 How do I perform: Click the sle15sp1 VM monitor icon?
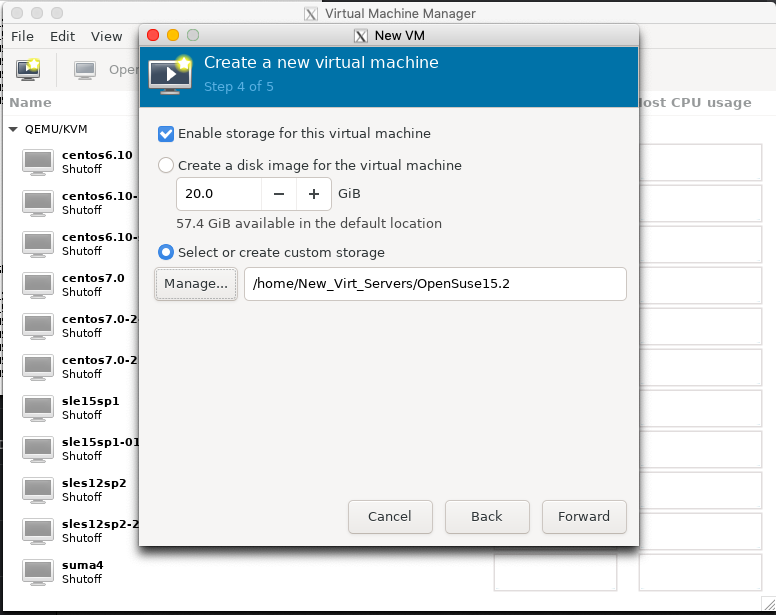(38, 408)
